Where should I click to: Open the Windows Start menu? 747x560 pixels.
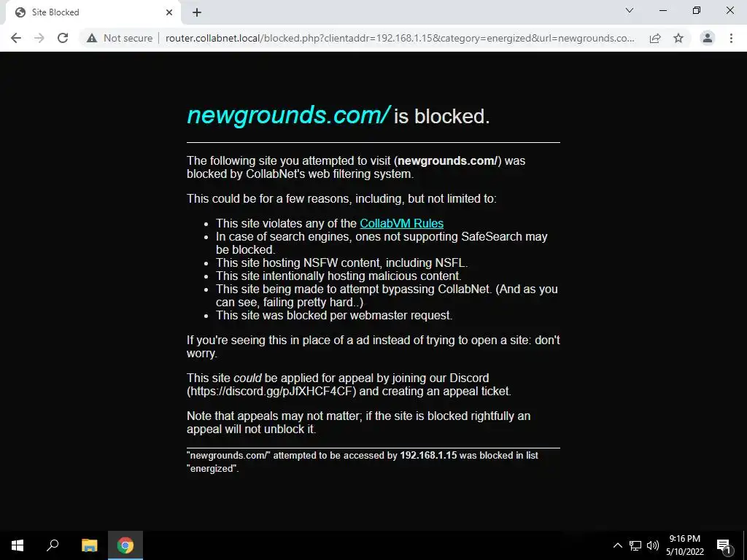point(18,545)
